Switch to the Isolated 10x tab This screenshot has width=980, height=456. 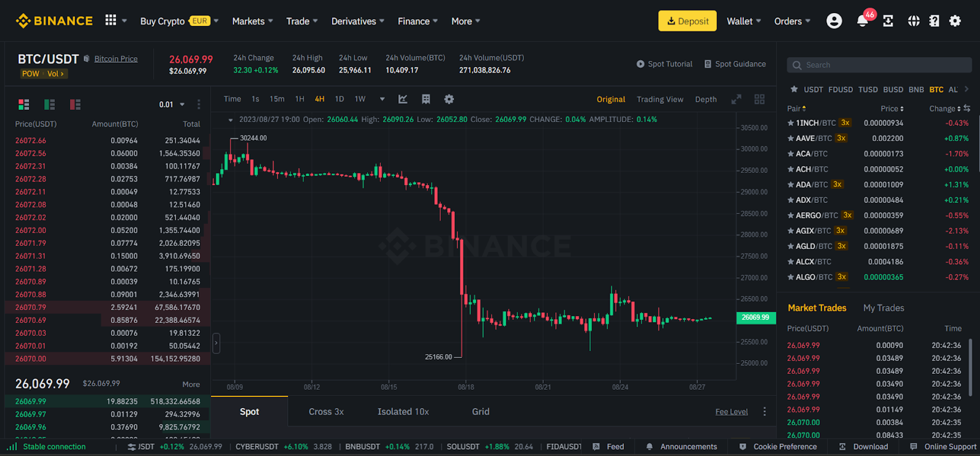[403, 411]
